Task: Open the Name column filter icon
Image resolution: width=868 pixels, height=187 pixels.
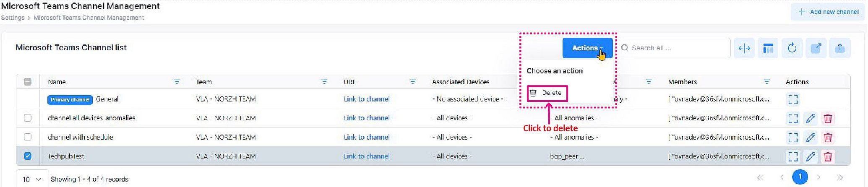Action: (x=177, y=82)
